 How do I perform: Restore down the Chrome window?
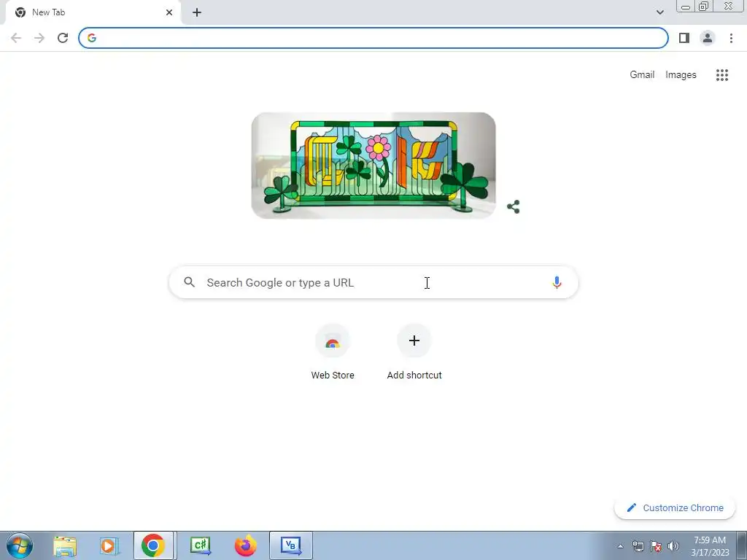click(703, 7)
